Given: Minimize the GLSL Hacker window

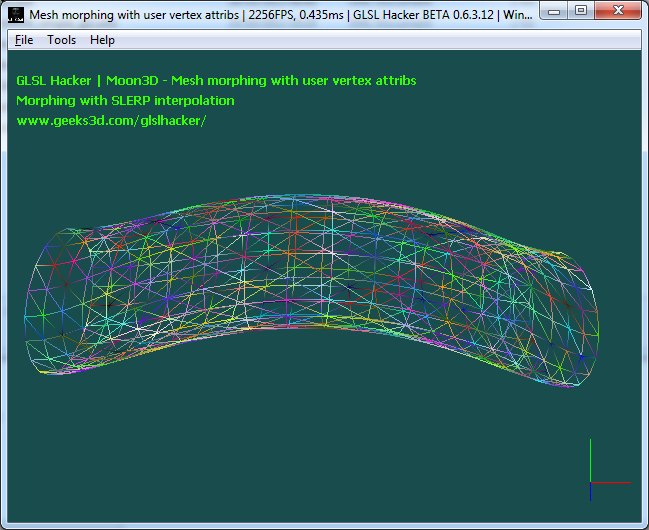Looking at the screenshot, I should [x=554, y=11].
